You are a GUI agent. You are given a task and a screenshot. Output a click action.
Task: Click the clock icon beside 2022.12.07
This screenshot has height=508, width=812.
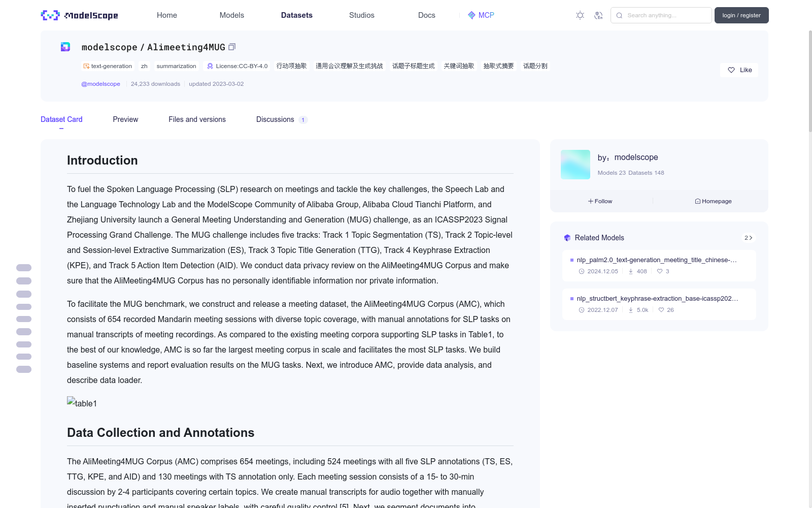[582, 310]
